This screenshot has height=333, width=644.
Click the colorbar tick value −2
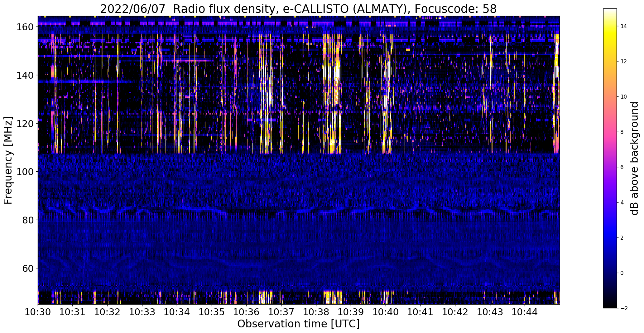tap(624, 308)
